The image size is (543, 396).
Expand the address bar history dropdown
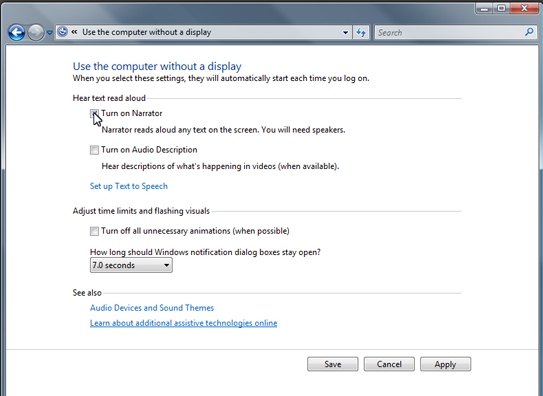pos(345,33)
